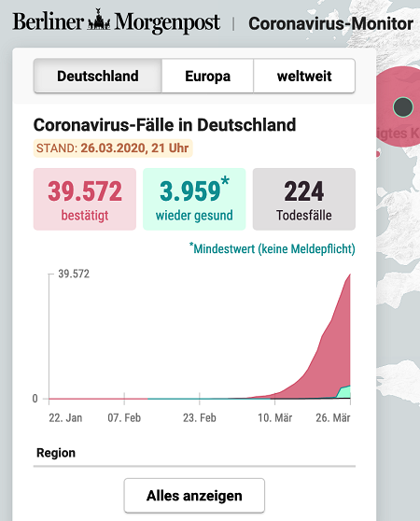Click the 10. Mär axis label

(x=275, y=417)
